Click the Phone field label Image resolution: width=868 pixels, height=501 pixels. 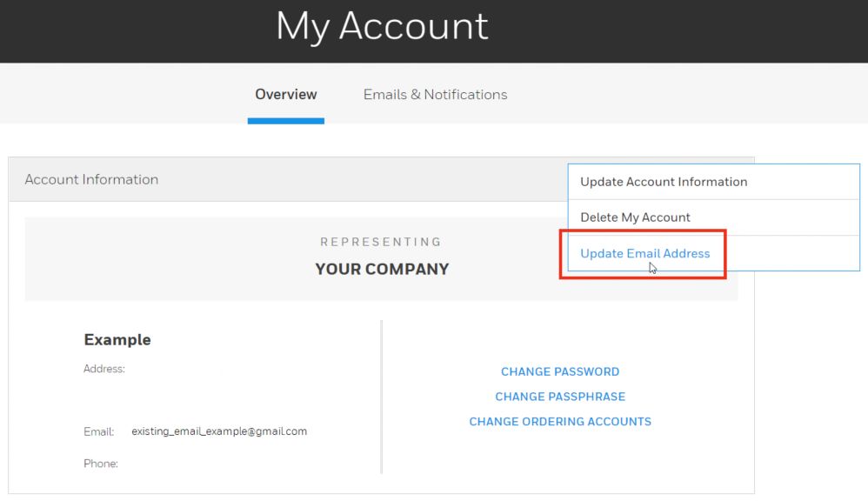point(101,464)
